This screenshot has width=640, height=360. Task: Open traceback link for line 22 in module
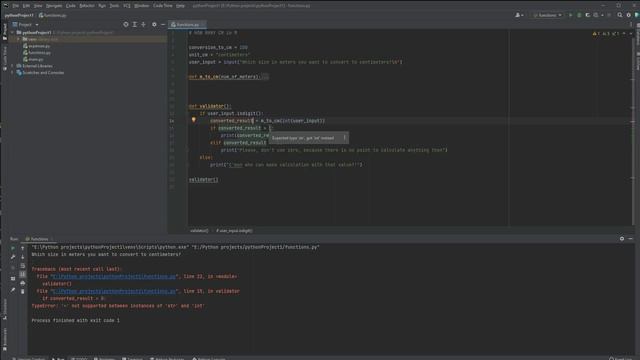tap(114, 276)
